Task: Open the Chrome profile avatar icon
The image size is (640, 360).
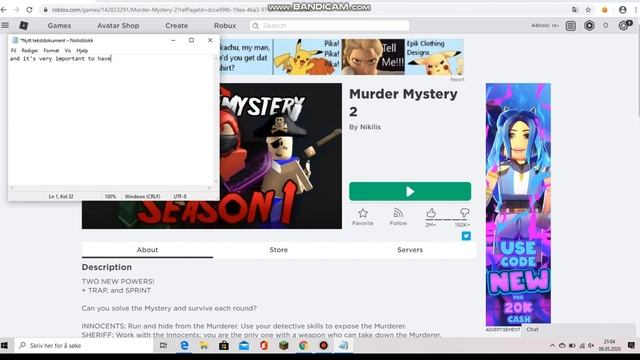Action: 622,9
